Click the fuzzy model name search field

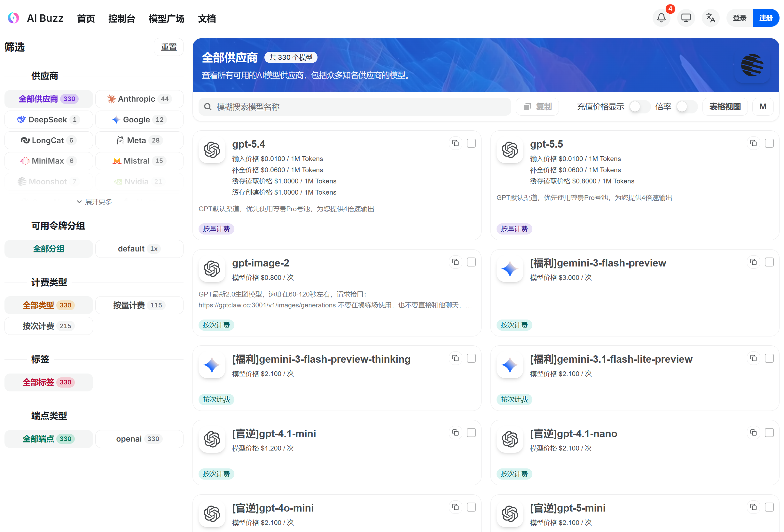(355, 107)
